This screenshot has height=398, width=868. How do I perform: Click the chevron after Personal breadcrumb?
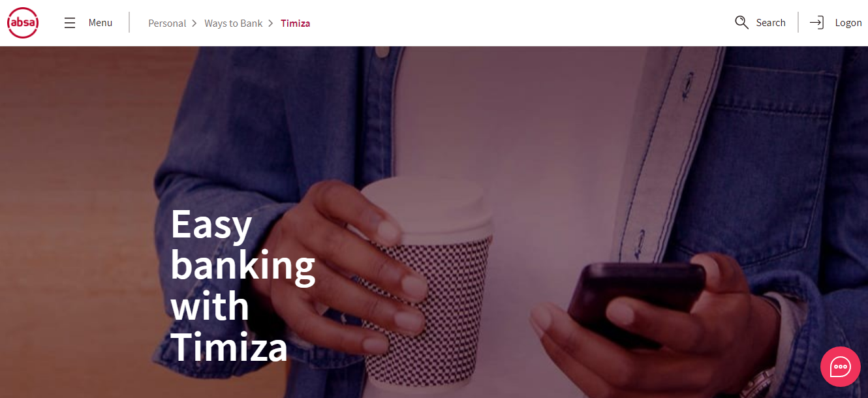tap(194, 23)
